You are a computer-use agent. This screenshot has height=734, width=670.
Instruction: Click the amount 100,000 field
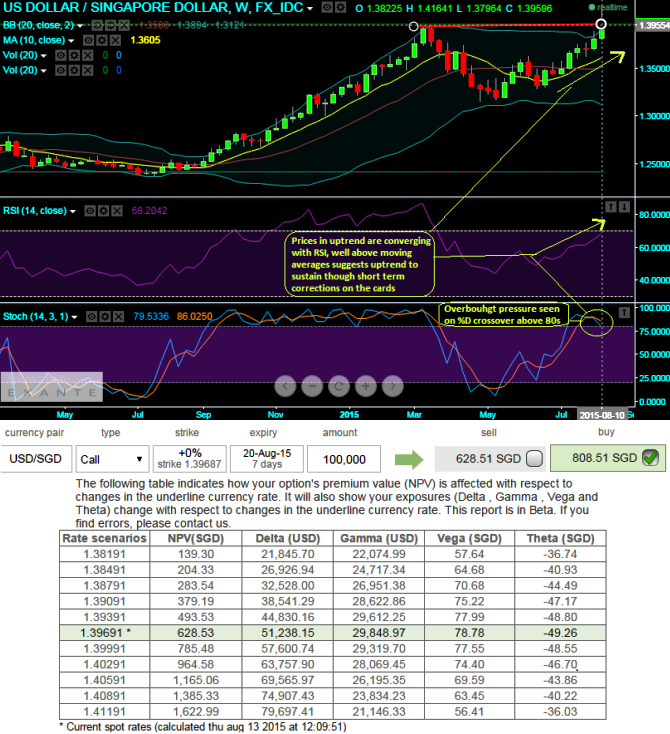click(344, 459)
